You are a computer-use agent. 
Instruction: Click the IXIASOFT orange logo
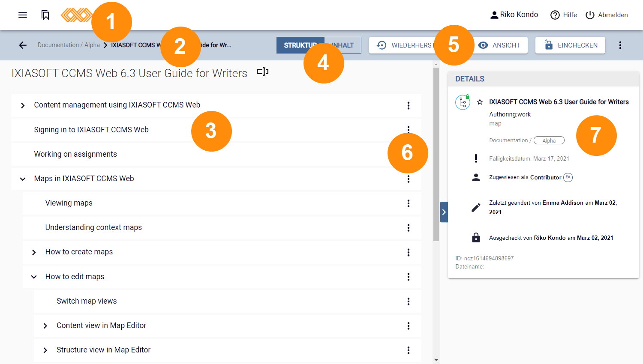click(x=76, y=15)
